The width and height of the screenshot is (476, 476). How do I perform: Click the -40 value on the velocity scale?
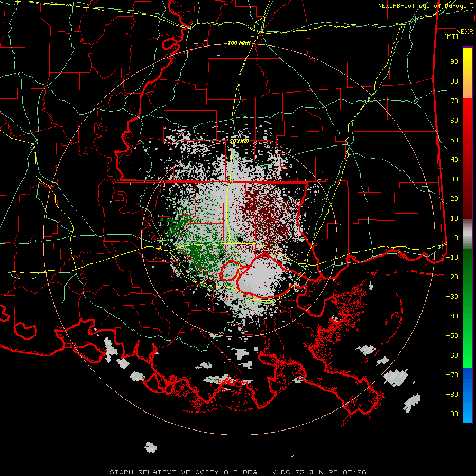click(x=452, y=316)
